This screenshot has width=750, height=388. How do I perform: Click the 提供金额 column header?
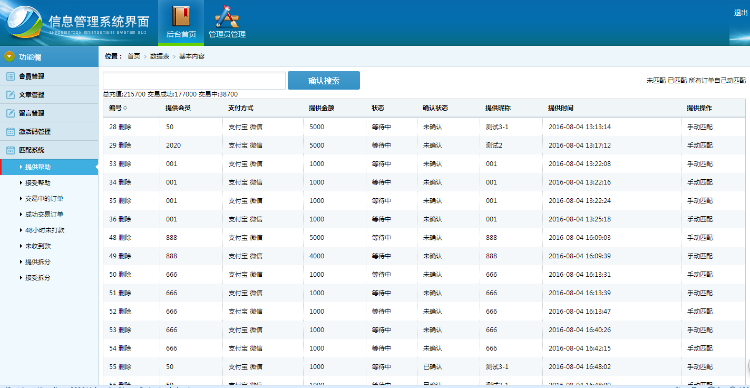(x=321, y=109)
